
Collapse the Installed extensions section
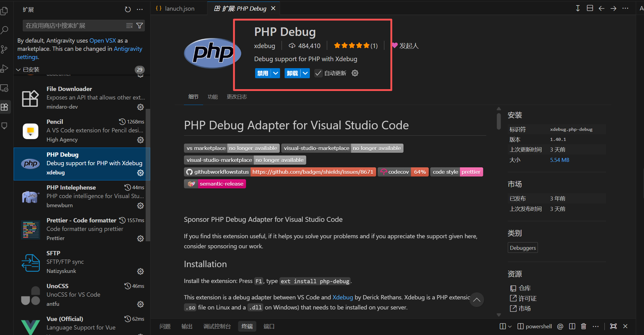pos(18,70)
